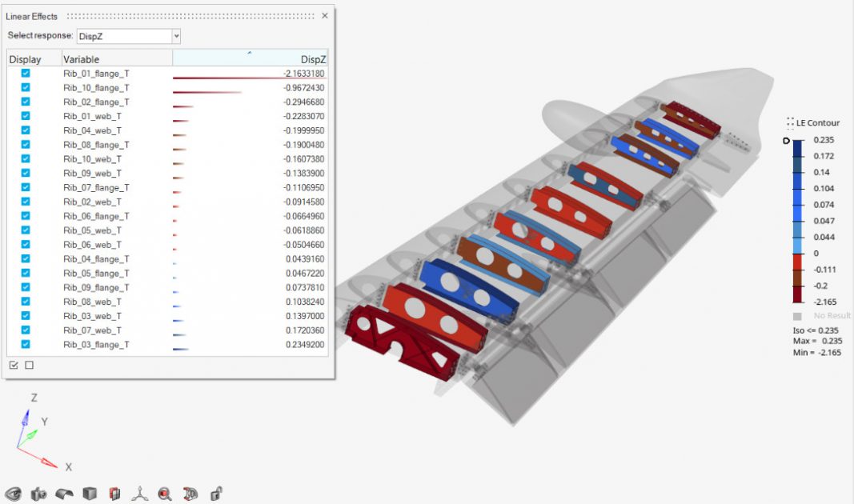Expand the LE Contour legend options
The image size is (854, 504).
click(x=789, y=122)
